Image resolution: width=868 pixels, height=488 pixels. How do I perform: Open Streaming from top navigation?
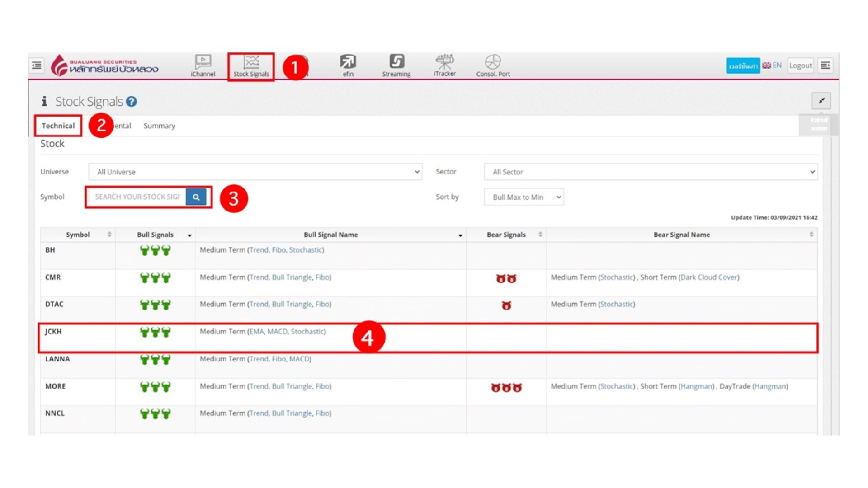(396, 66)
